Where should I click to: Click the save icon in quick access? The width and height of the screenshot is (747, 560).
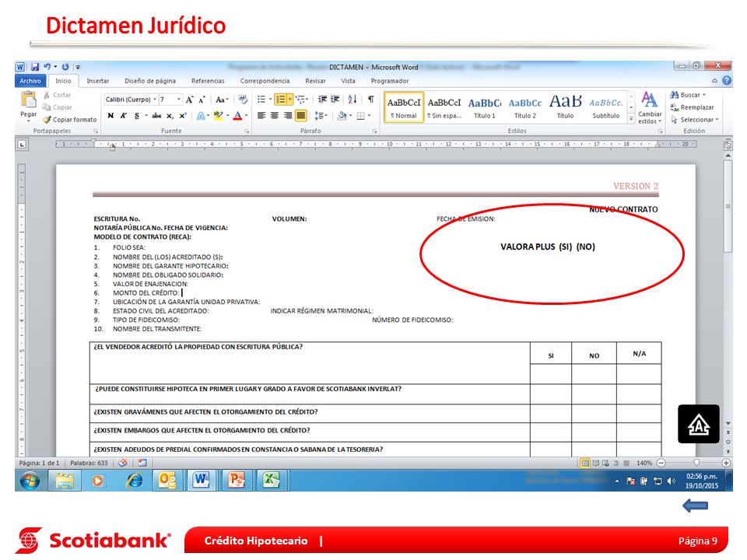click(x=35, y=67)
